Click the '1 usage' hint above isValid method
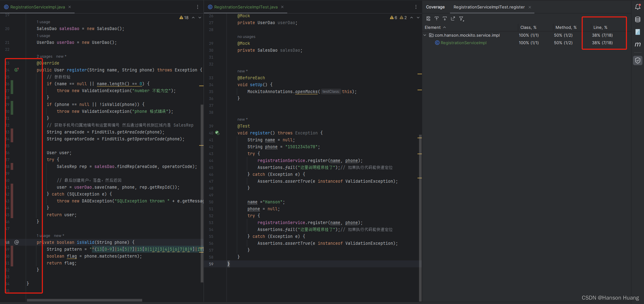This screenshot has height=304, width=644. click(x=43, y=236)
